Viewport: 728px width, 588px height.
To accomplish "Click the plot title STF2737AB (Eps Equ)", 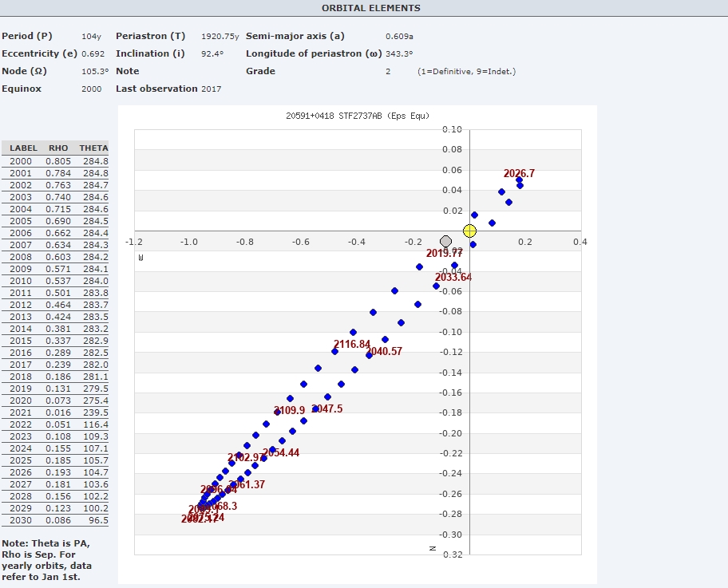I will pos(358,116).
